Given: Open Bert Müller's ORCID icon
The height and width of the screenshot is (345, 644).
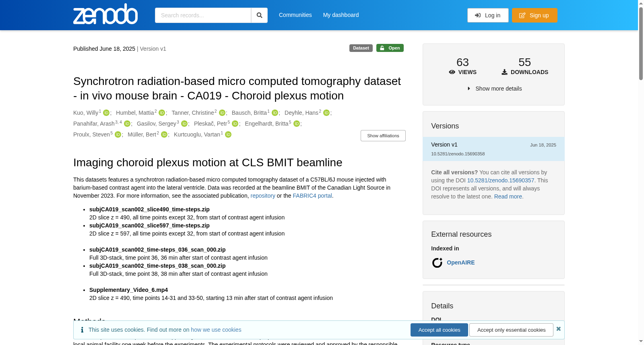Looking at the screenshot, I should [164, 135].
